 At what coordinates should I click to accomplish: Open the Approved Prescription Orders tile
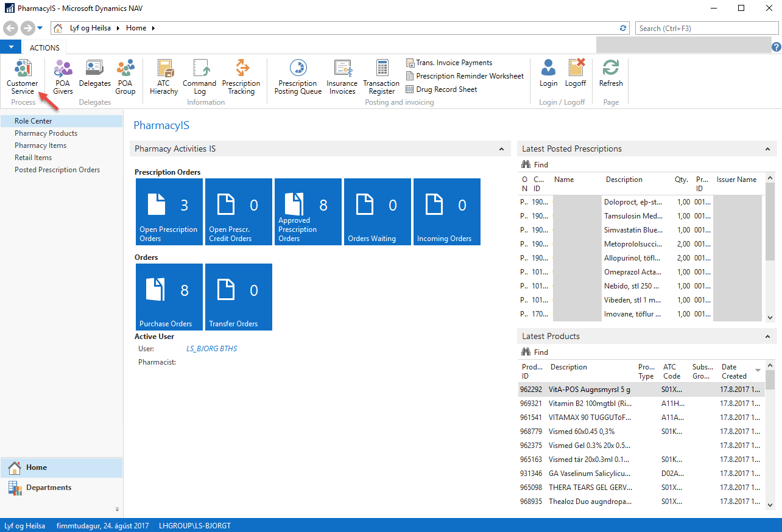(x=308, y=212)
